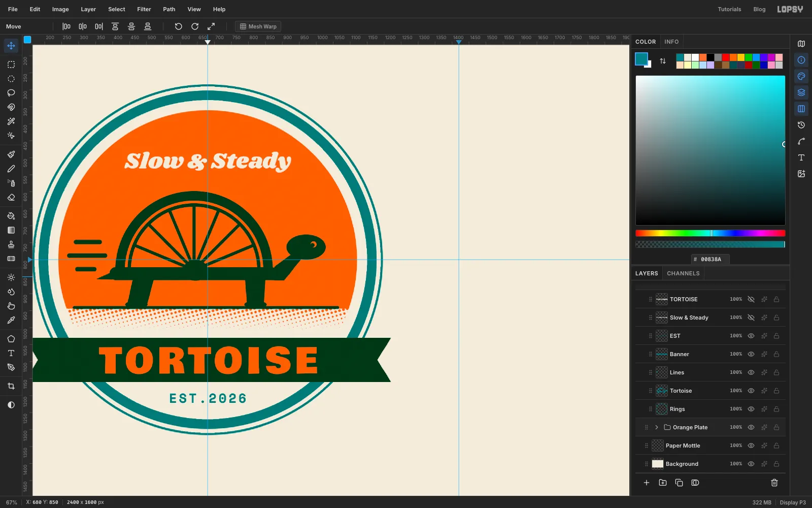
Task: Click the Lines layer row
Action: tap(710, 372)
